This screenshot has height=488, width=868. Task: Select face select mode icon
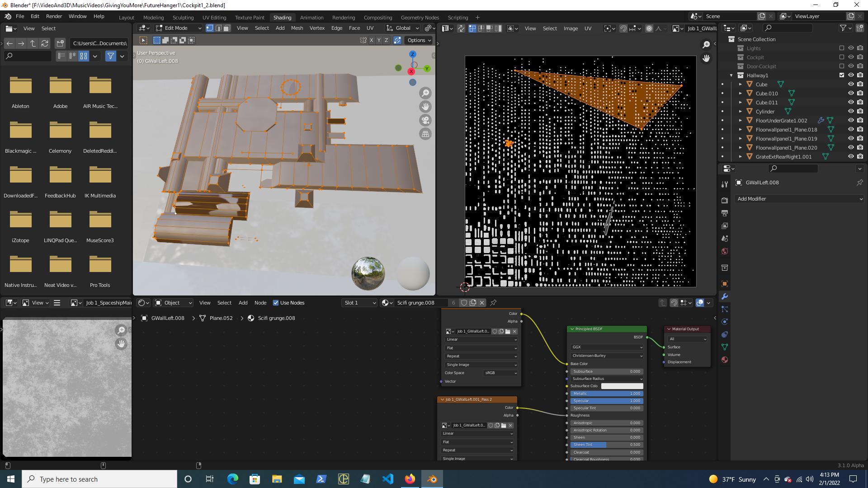click(227, 28)
